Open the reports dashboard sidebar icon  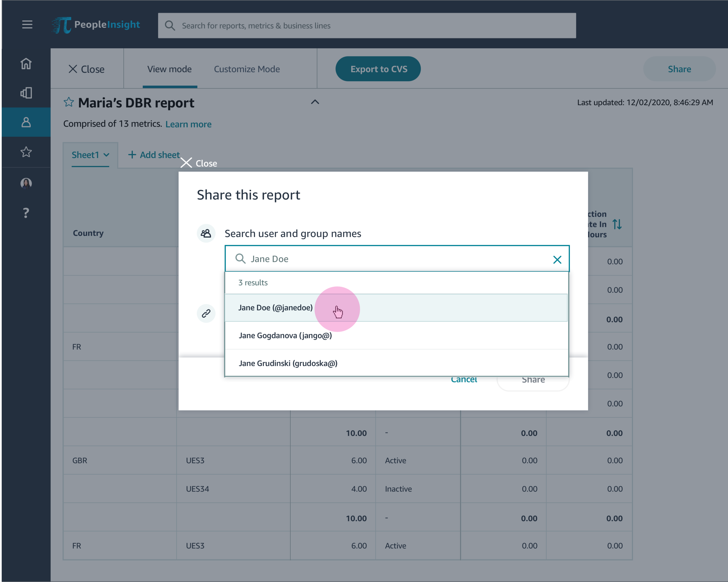pos(26,93)
